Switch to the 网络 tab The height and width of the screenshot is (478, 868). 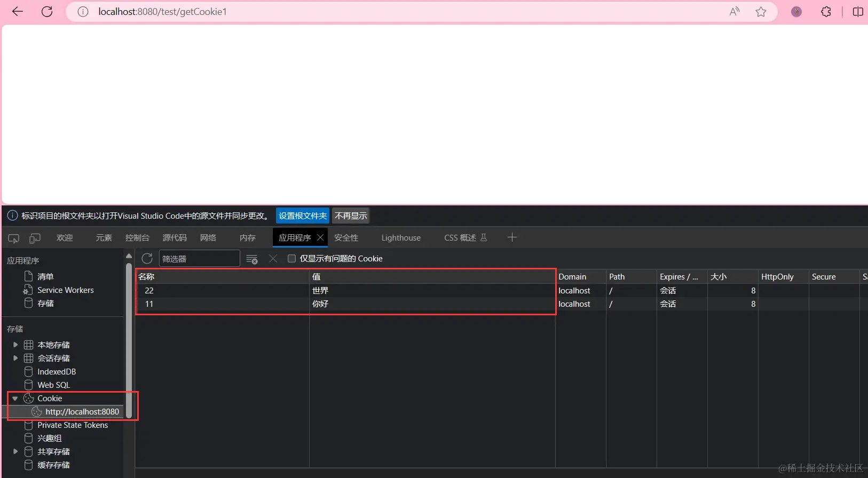[208, 238]
